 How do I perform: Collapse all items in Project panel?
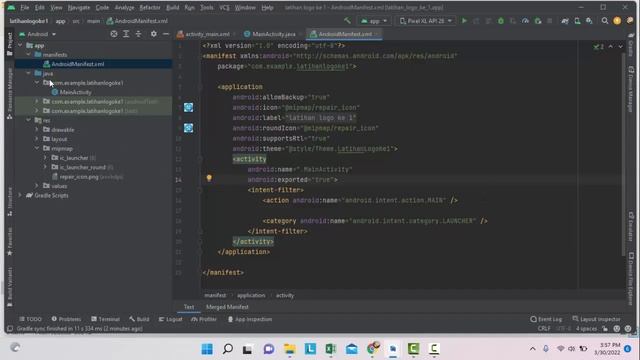(x=138, y=34)
